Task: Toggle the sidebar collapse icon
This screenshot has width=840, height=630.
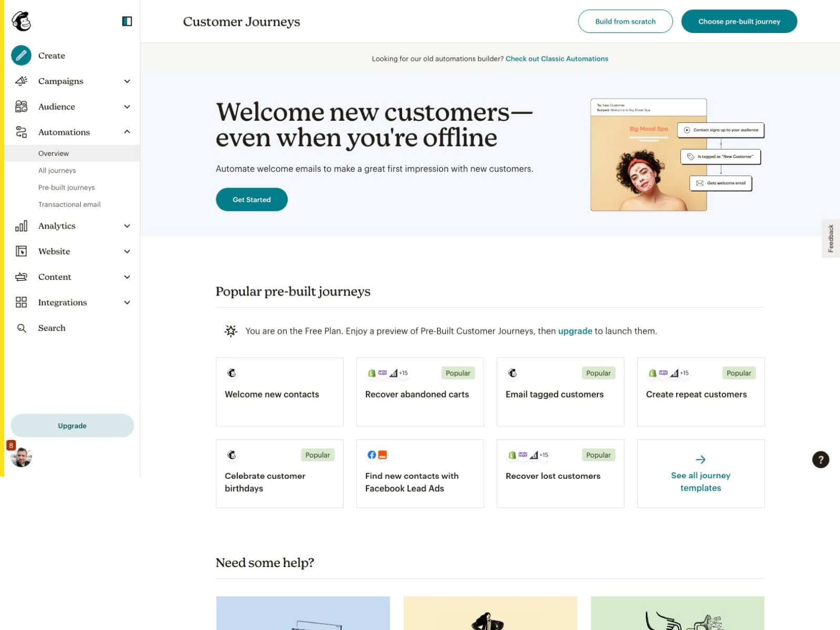Action: pos(127,22)
